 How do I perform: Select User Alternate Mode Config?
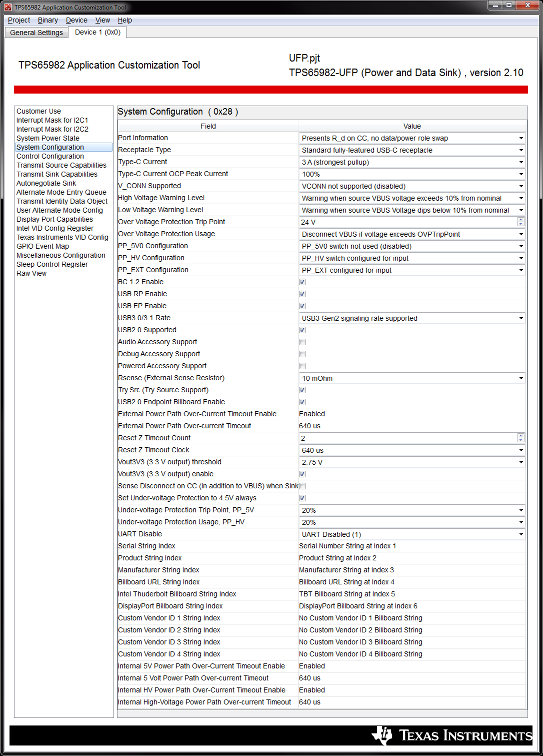(x=59, y=210)
